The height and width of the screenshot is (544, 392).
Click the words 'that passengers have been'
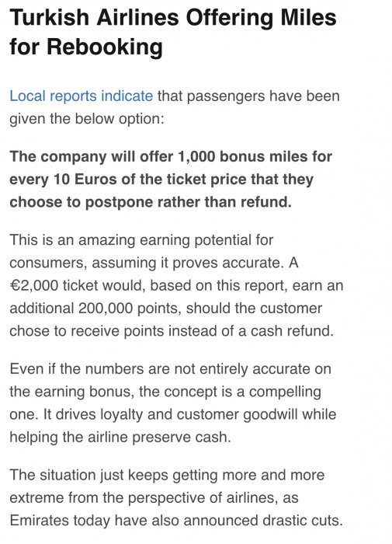[248, 96]
